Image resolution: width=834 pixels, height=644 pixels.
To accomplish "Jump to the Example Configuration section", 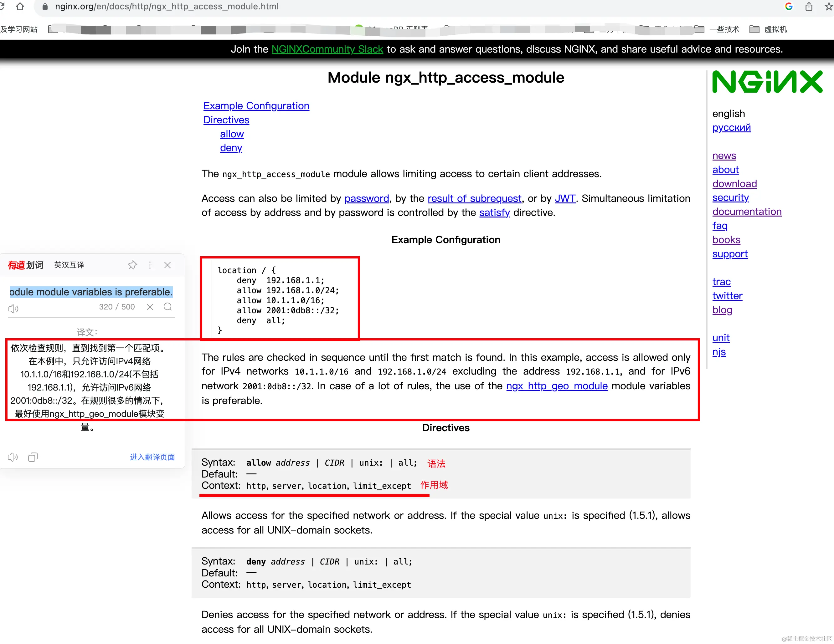I will pyautogui.click(x=256, y=106).
